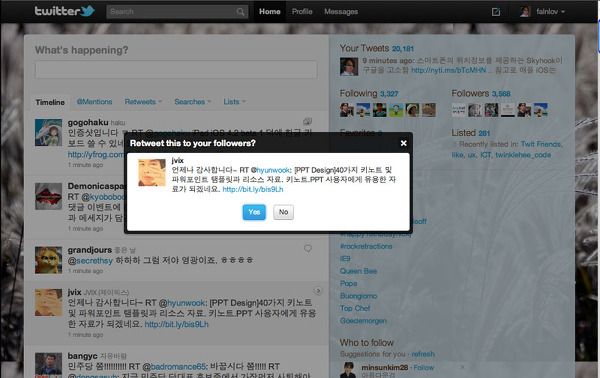Open the IE9 trending topic

tap(345, 259)
